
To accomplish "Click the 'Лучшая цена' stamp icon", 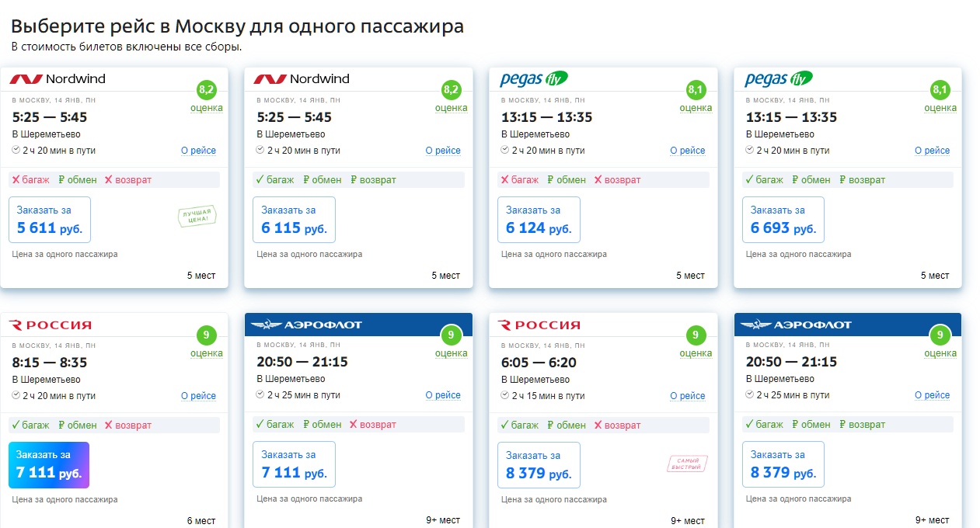I will point(197,217).
